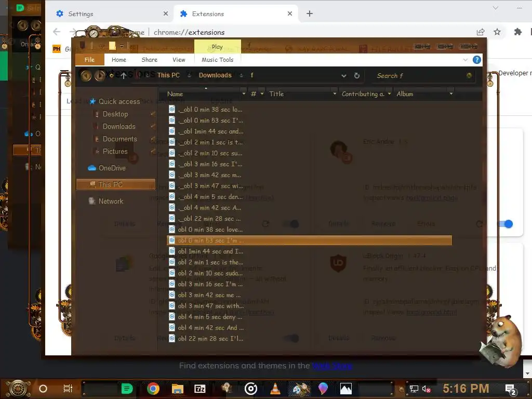Click Chrome page scrollbar down arrow
This screenshot has height=399, width=532.
[x=527, y=373]
